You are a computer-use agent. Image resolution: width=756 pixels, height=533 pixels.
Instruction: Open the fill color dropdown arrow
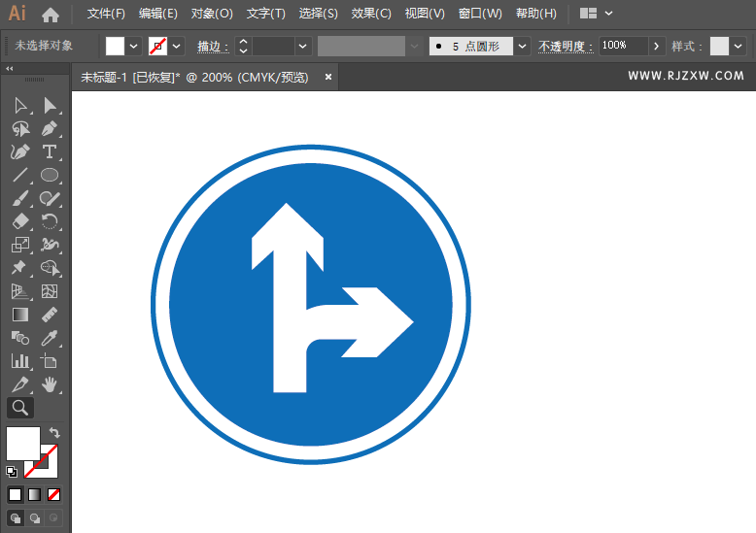(x=133, y=47)
